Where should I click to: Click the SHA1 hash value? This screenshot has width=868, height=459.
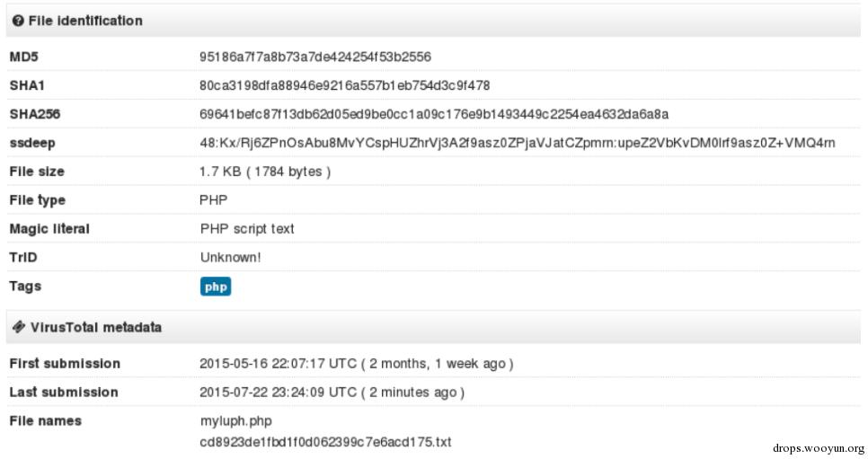[x=344, y=85]
